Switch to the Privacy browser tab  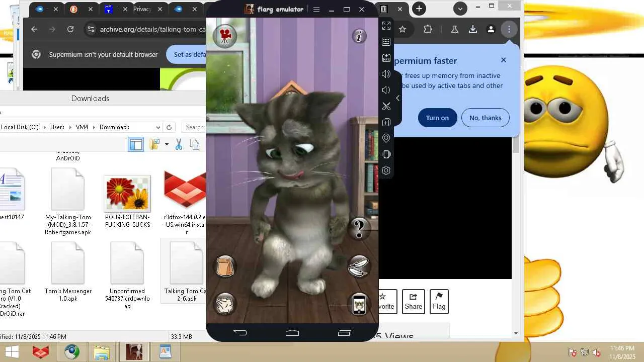click(x=142, y=9)
